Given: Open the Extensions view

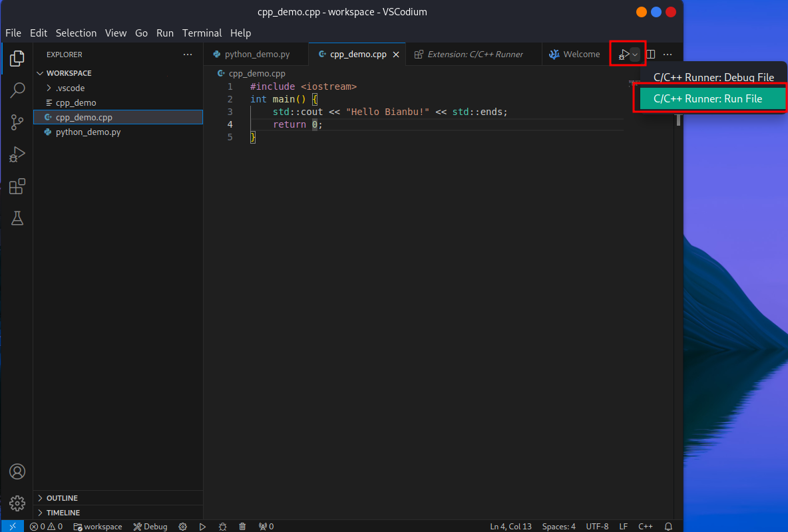Looking at the screenshot, I should click(17, 186).
